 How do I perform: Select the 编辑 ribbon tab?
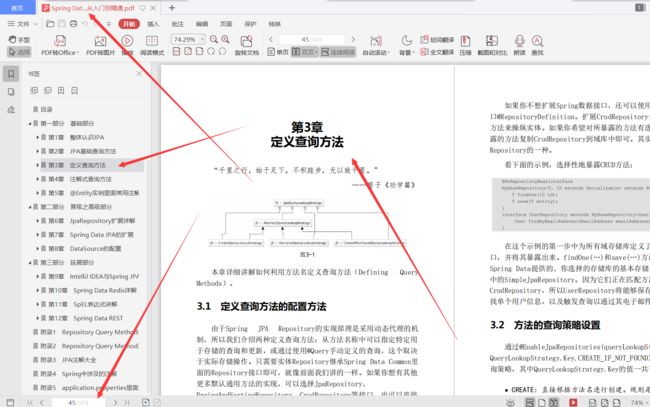pyautogui.click(x=202, y=24)
